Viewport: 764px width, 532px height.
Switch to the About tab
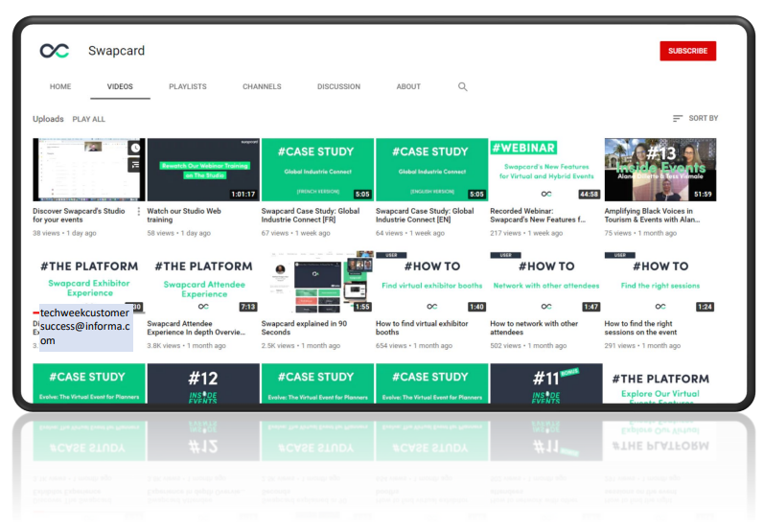pyautogui.click(x=408, y=86)
